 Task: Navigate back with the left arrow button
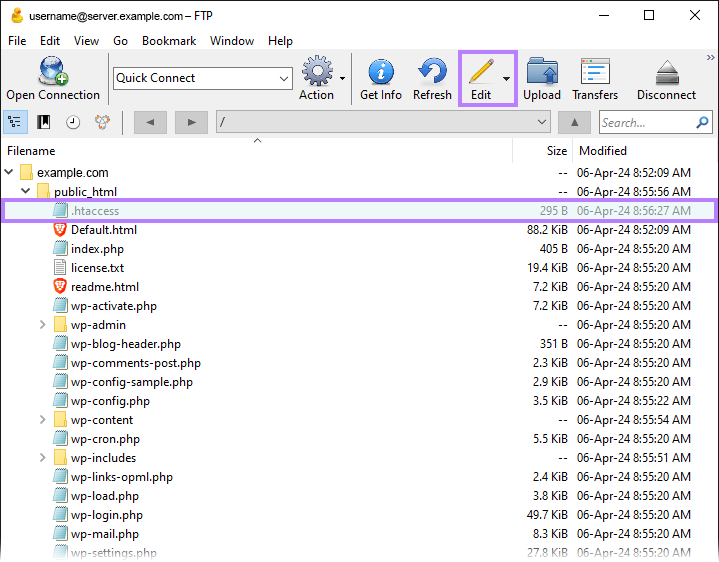pos(150,122)
